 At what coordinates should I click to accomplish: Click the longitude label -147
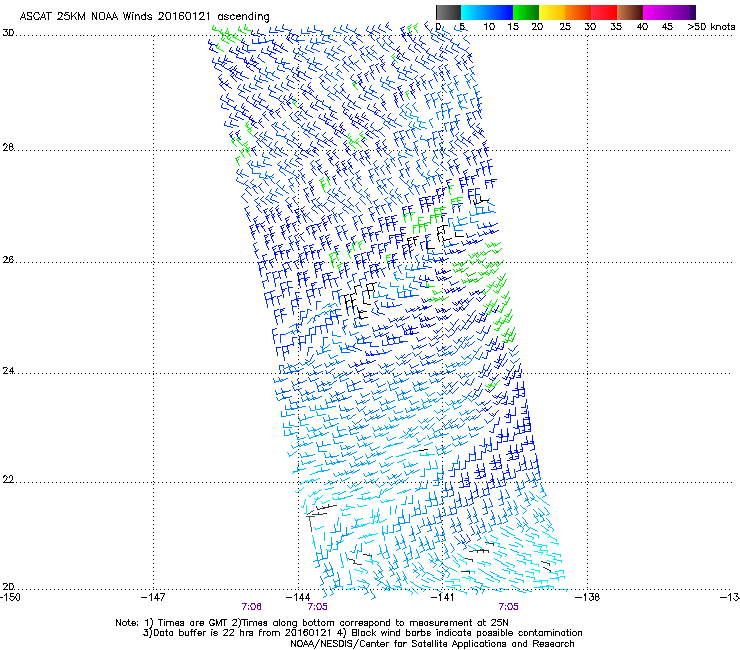(153, 598)
